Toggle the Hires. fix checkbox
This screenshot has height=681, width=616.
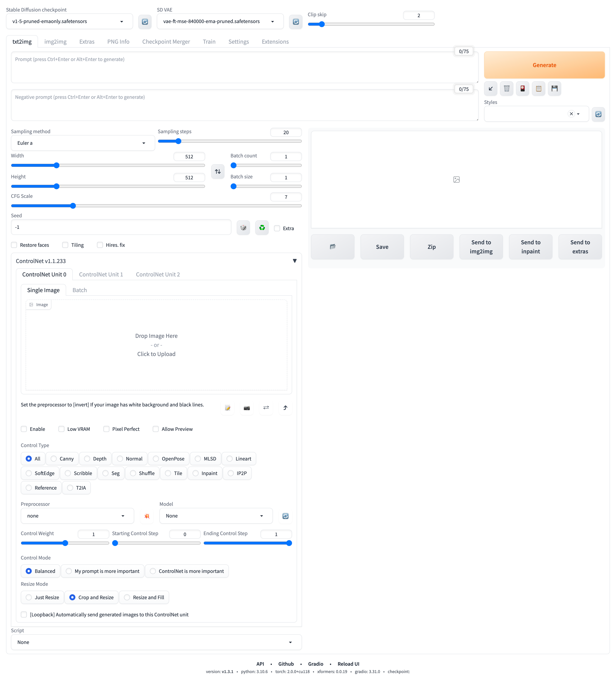100,245
